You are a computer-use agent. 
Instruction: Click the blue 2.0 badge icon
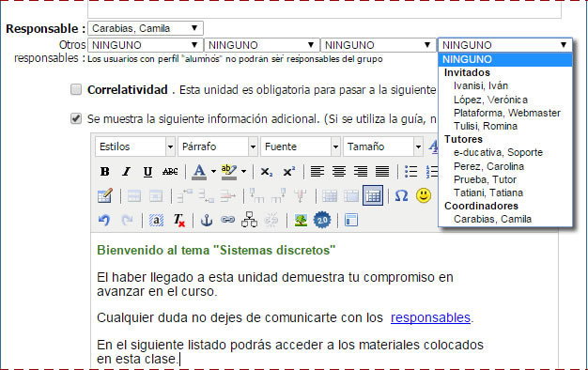(x=322, y=220)
